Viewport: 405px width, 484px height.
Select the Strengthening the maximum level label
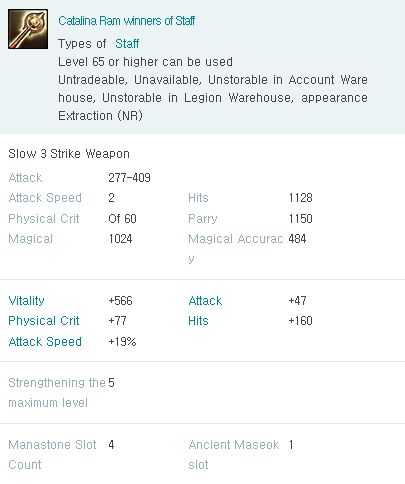pos(57,393)
